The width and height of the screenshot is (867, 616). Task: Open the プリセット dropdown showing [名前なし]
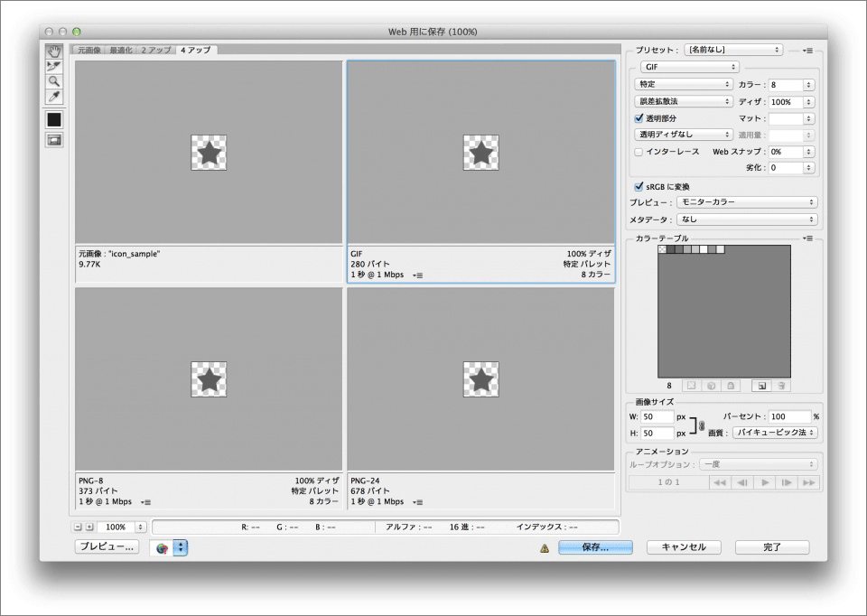tap(733, 50)
